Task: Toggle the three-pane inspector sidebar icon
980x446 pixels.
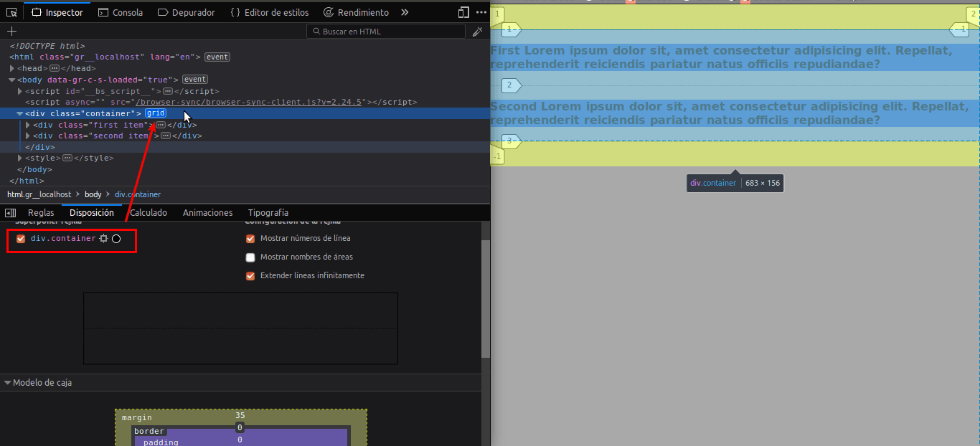Action: coord(11,213)
